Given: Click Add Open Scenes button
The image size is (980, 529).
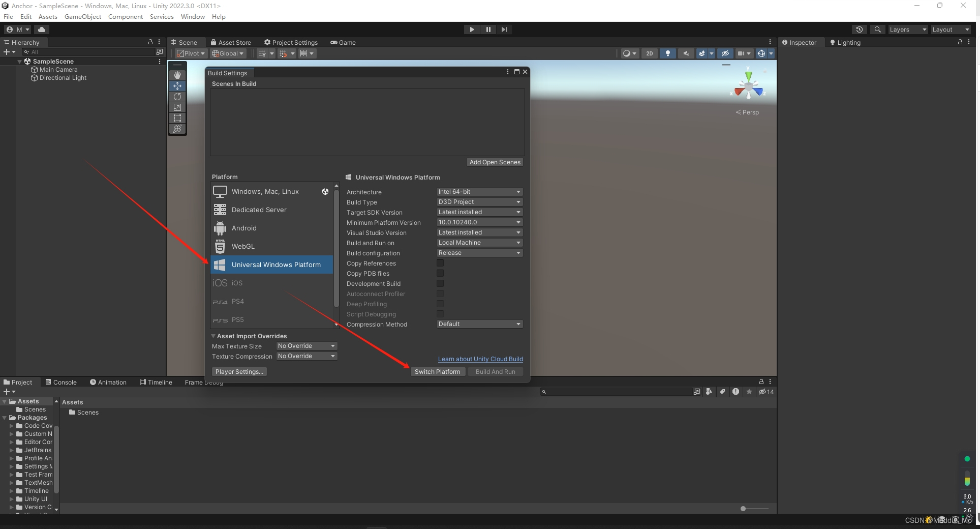Looking at the screenshot, I should pyautogui.click(x=495, y=162).
